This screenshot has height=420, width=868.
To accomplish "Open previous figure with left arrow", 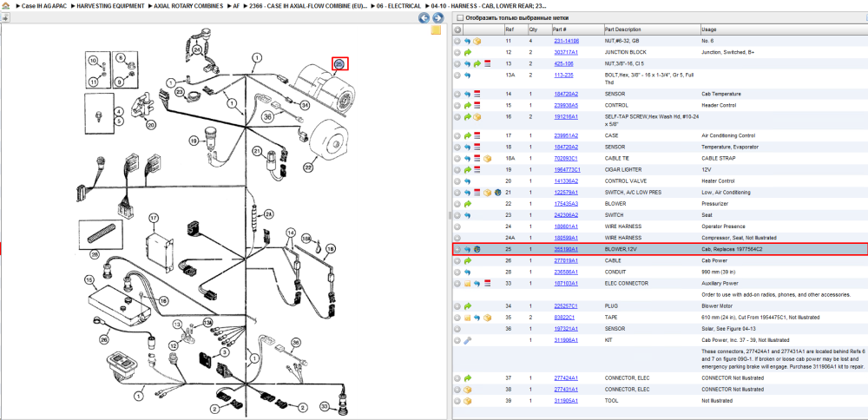I will tap(424, 17).
